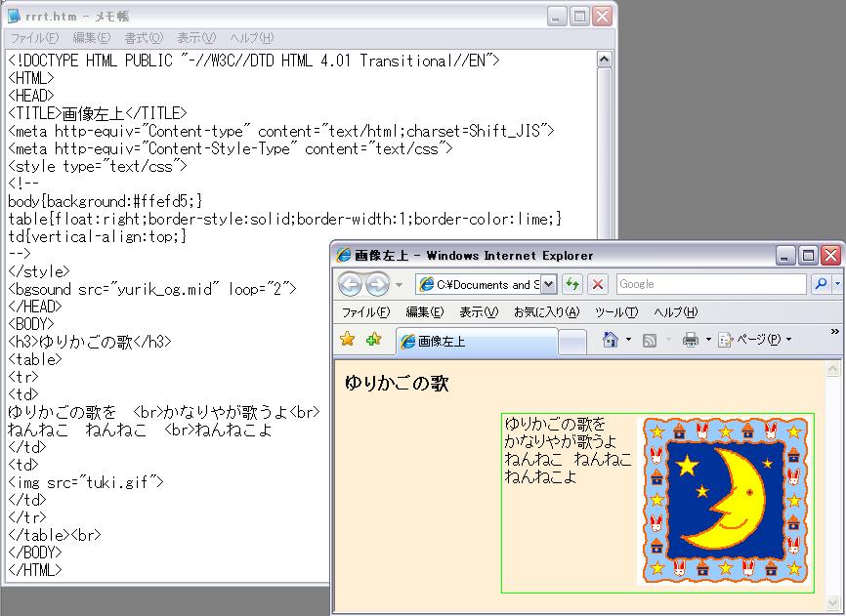Viewport: 846px width, 616px height.
Task: Minimize the Internet Explorer window
Action: (x=785, y=256)
